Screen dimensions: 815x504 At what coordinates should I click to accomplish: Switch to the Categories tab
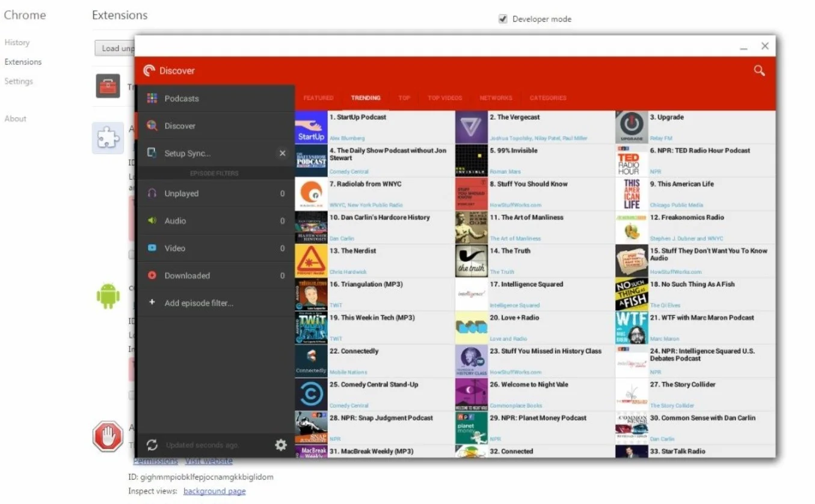click(x=548, y=98)
